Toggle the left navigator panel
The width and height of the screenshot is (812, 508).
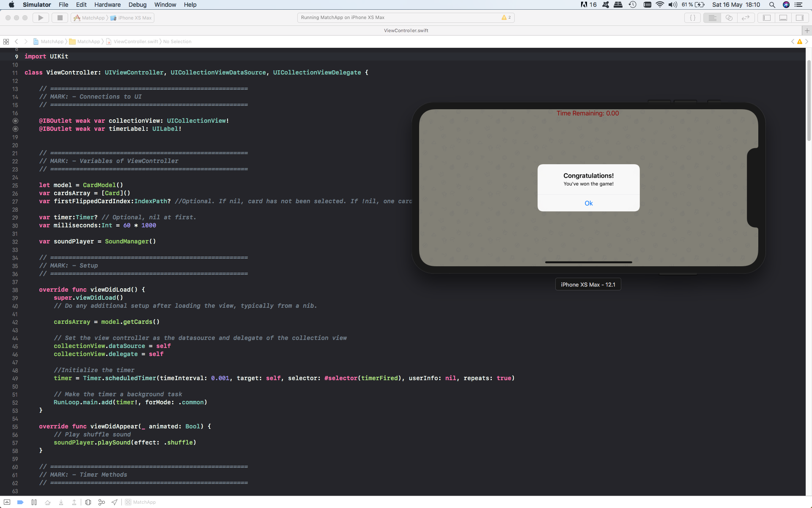[x=766, y=18]
